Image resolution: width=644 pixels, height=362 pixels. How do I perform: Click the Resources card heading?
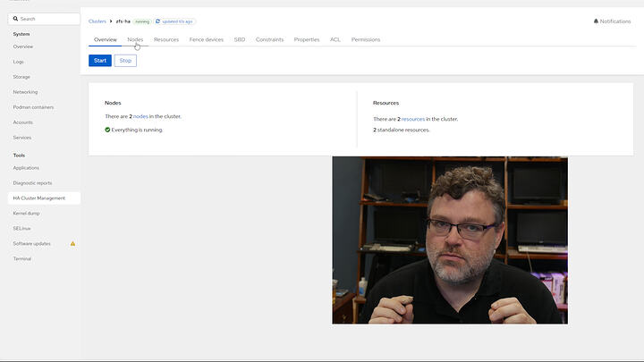click(386, 103)
